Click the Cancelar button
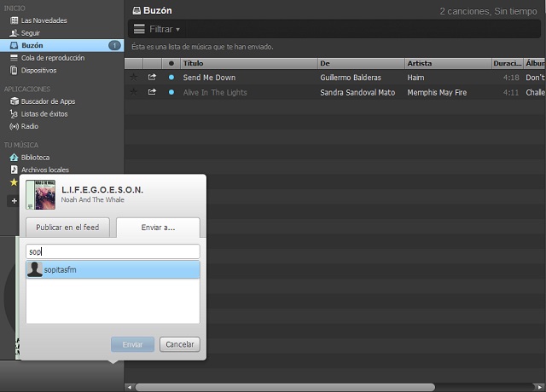 click(x=179, y=344)
